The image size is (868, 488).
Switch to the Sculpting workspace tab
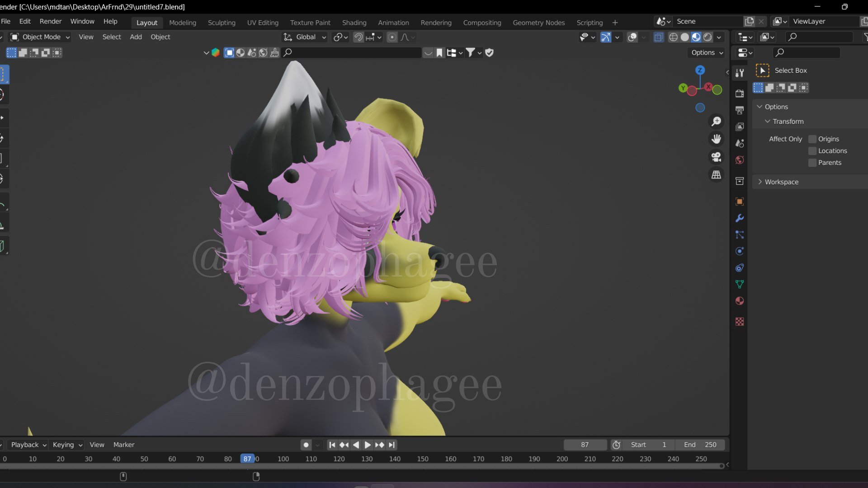pyautogui.click(x=222, y=23)
